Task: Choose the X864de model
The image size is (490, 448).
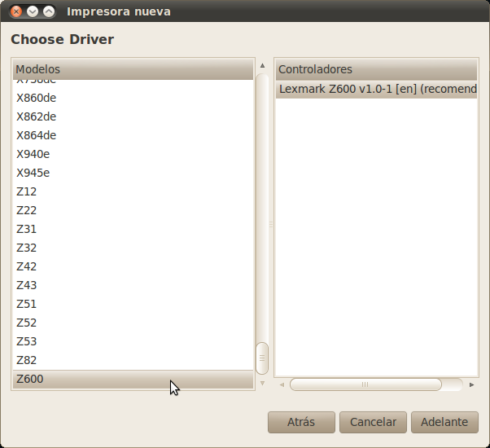Action: pyautogui.click(x=133, y=135)
